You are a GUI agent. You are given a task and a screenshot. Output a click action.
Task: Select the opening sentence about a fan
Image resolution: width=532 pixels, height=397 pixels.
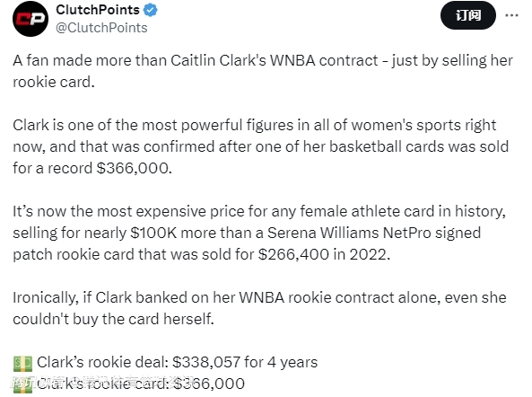pos(263,71)
